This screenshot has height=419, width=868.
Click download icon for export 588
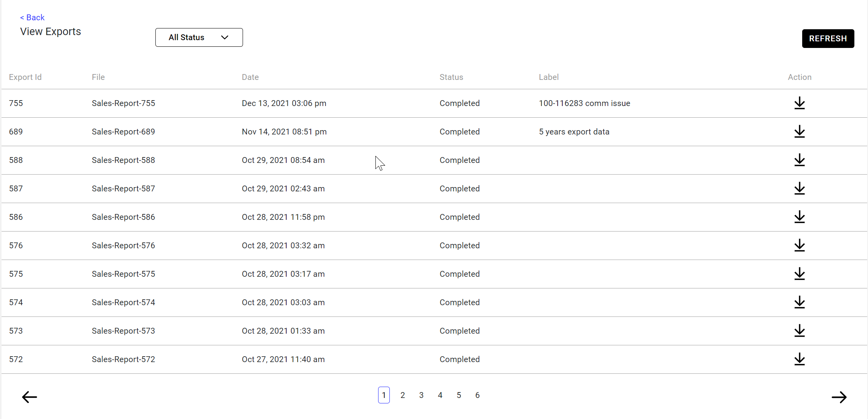[x=799, y=160]
